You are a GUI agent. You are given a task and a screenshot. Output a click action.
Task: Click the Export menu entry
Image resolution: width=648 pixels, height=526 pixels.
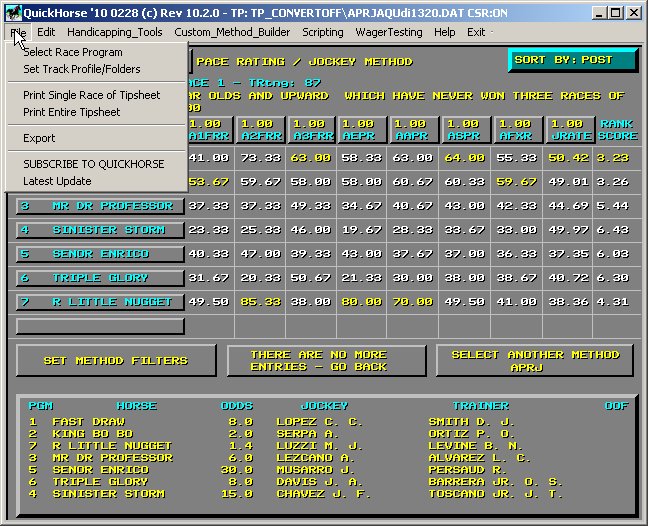coord(40,138)
